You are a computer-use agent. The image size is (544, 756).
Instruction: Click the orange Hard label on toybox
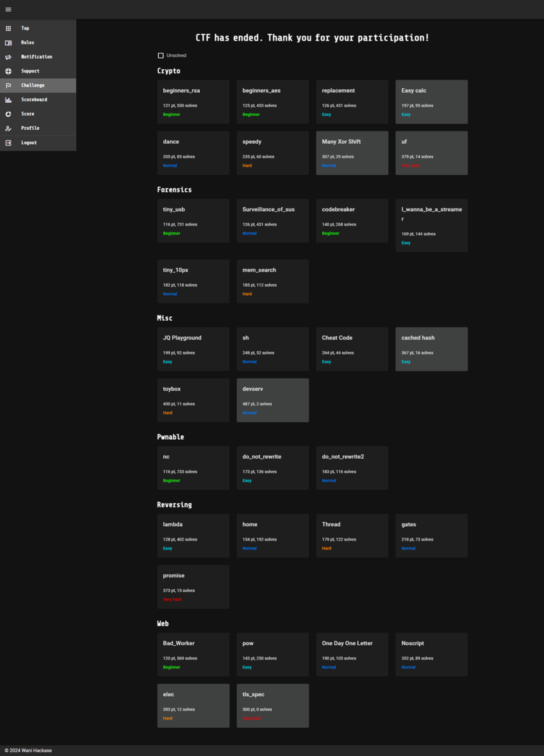click(167, 413)
